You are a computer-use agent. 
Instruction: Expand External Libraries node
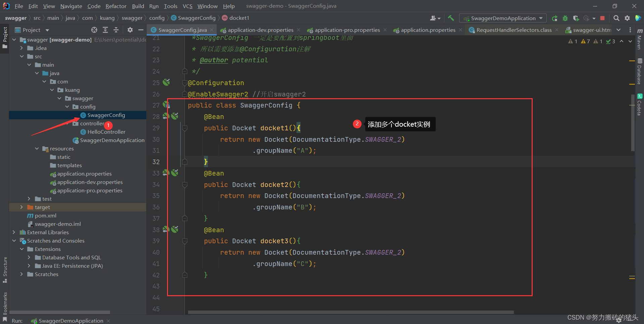(14, 232)
